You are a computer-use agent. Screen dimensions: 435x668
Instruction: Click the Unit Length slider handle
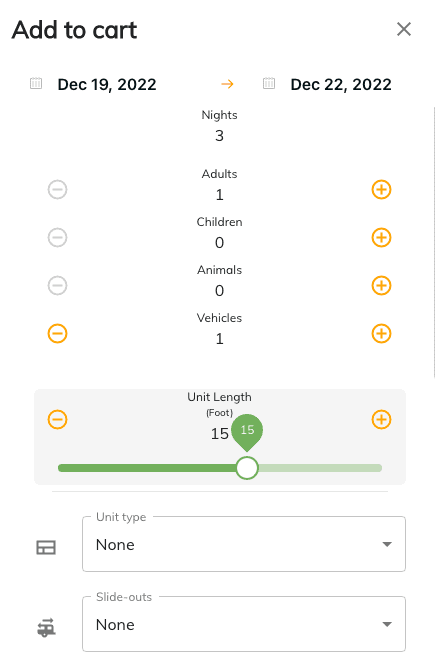(247, 468)
